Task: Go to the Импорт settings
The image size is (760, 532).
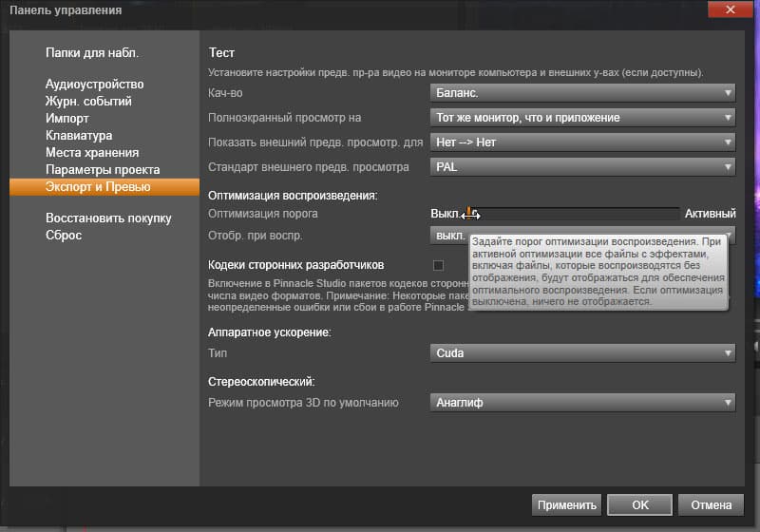Action: (67, 118)
